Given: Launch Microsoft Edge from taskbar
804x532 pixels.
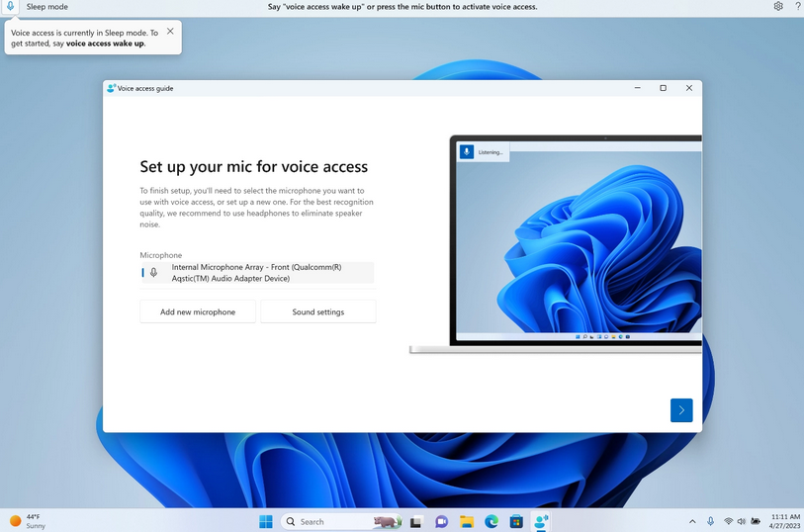Looking at the screenshot, I should point(491,522).
